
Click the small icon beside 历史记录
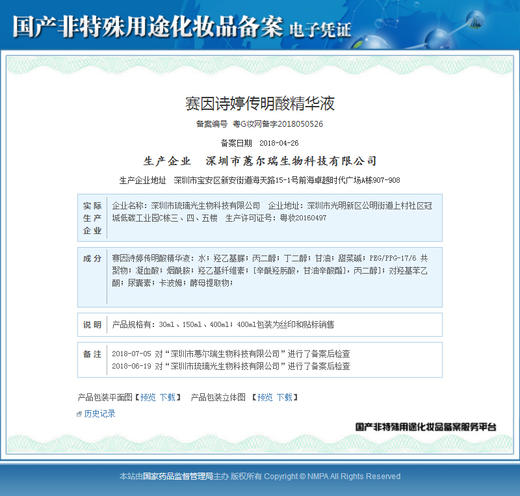point(79,414)
